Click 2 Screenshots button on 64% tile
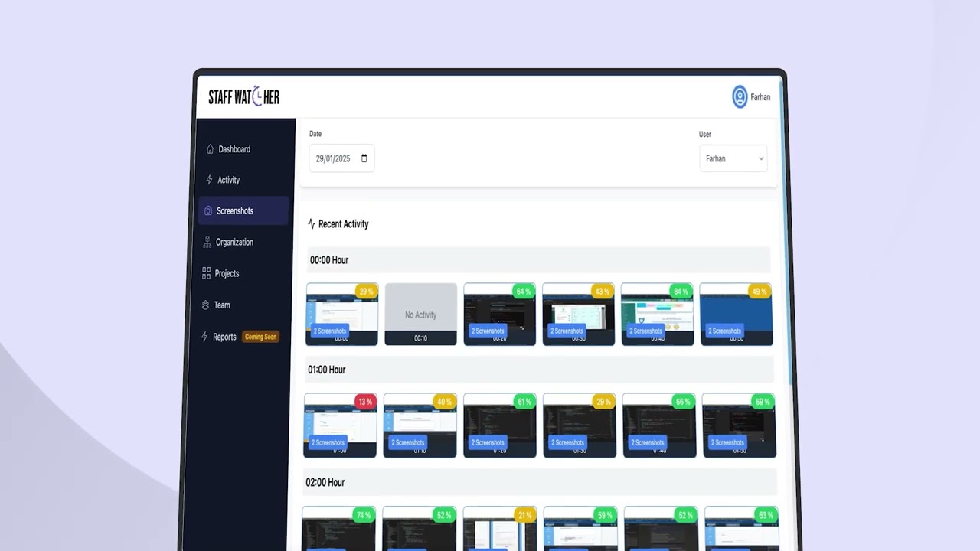The image size is (980, 551). pos(488,331)
